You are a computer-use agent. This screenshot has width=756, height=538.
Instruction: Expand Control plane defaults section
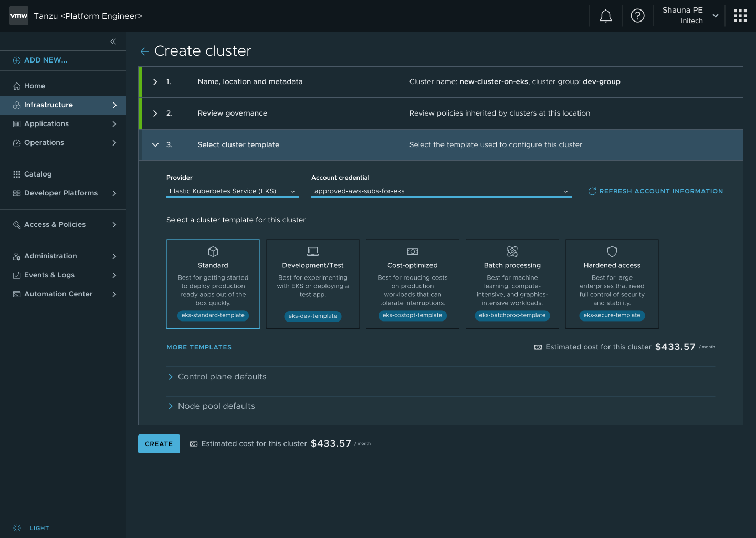tap(222, 377)
